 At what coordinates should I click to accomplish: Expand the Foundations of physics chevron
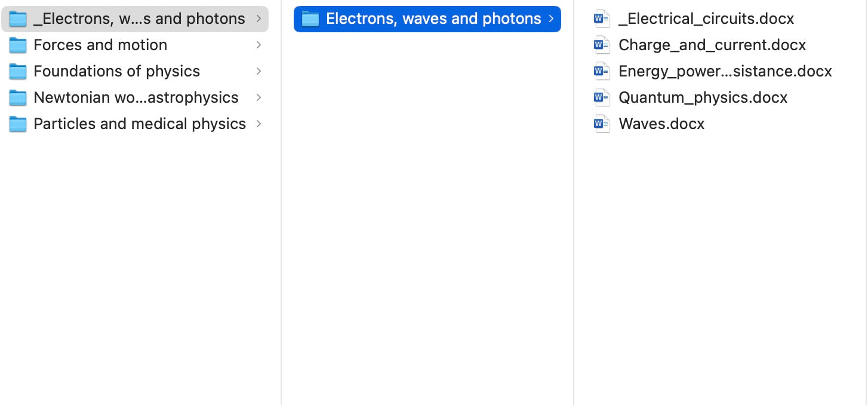coord(258,72)
